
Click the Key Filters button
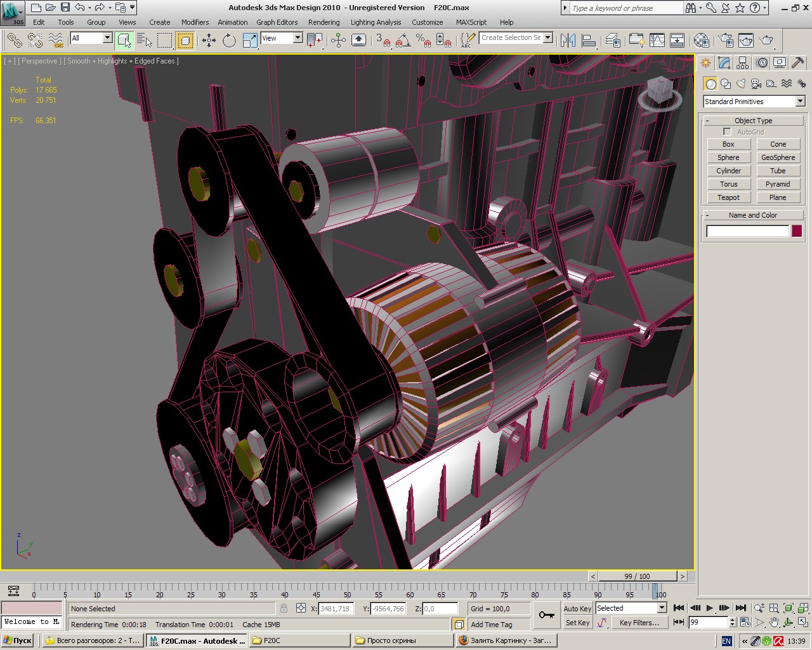coord(639,623)
